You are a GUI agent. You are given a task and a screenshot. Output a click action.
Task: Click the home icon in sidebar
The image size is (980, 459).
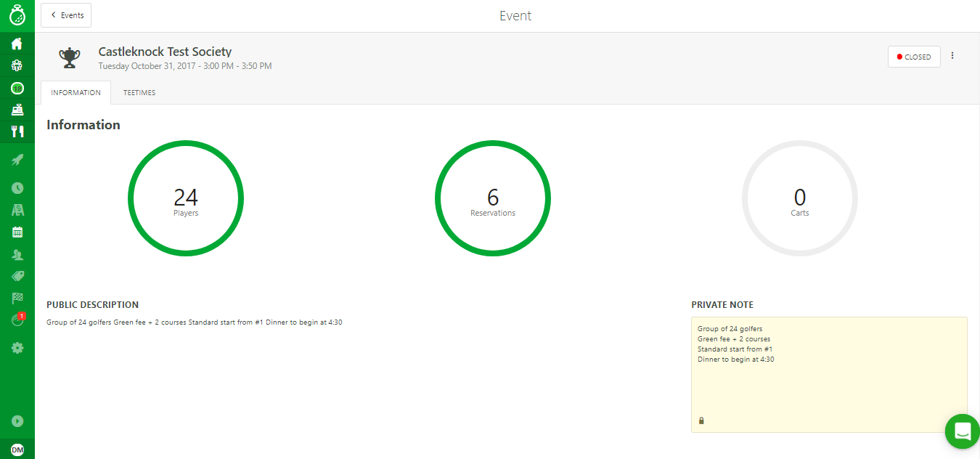17,44
